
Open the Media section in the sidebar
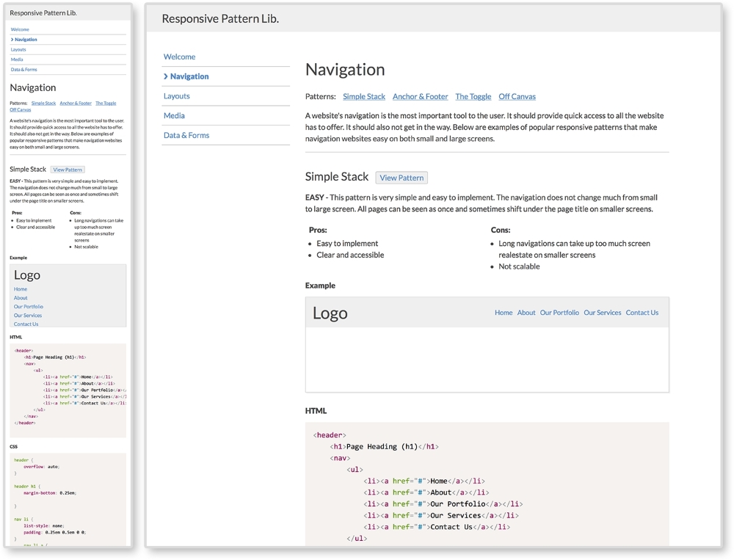173,115
